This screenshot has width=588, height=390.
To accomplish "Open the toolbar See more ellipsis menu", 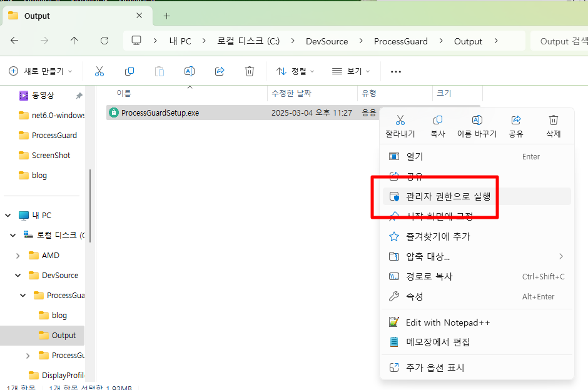I will [396, 71].
